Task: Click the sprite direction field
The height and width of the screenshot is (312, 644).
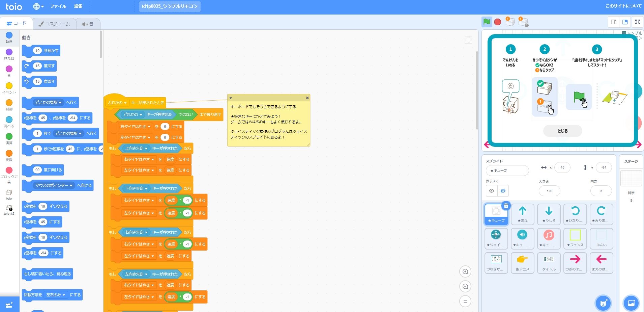Action: pyautogui.click(x=601, y=191)
